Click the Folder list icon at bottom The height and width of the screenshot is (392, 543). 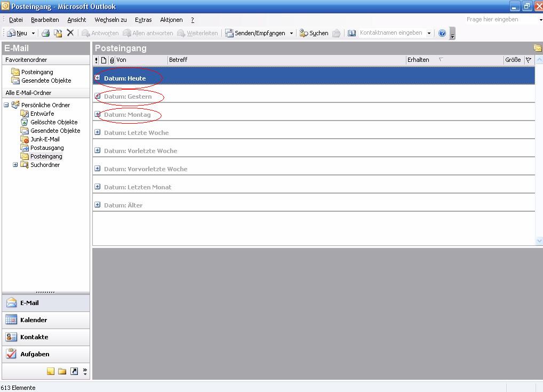point(62,371)
